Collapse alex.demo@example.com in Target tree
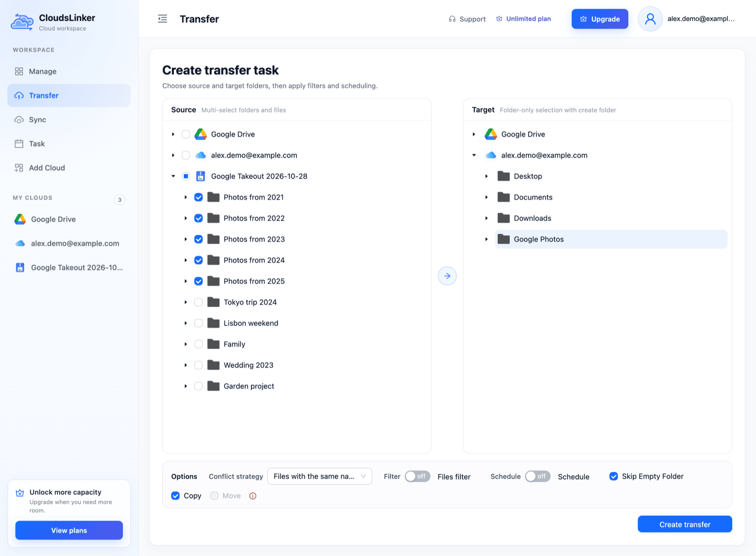 pos(474,155)
